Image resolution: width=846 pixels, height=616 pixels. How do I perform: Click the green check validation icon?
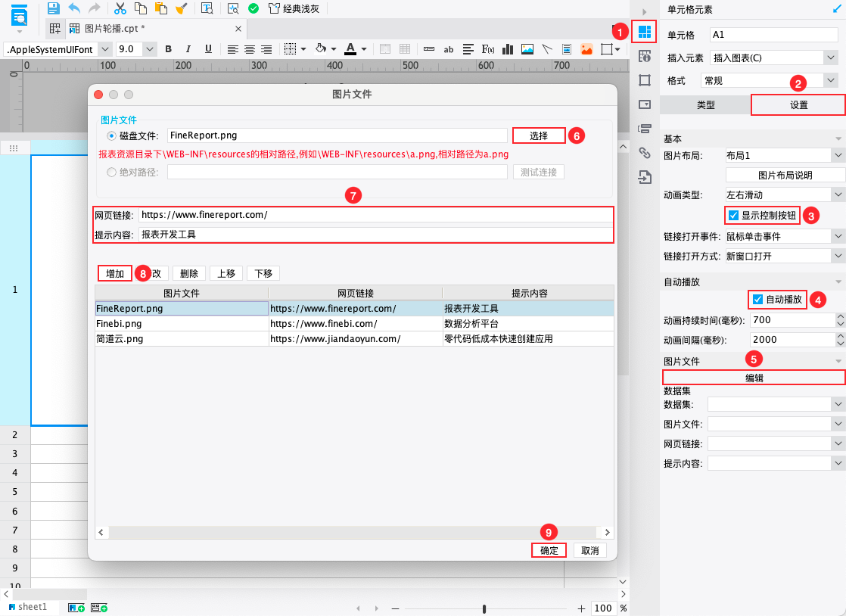pos(253,8)
